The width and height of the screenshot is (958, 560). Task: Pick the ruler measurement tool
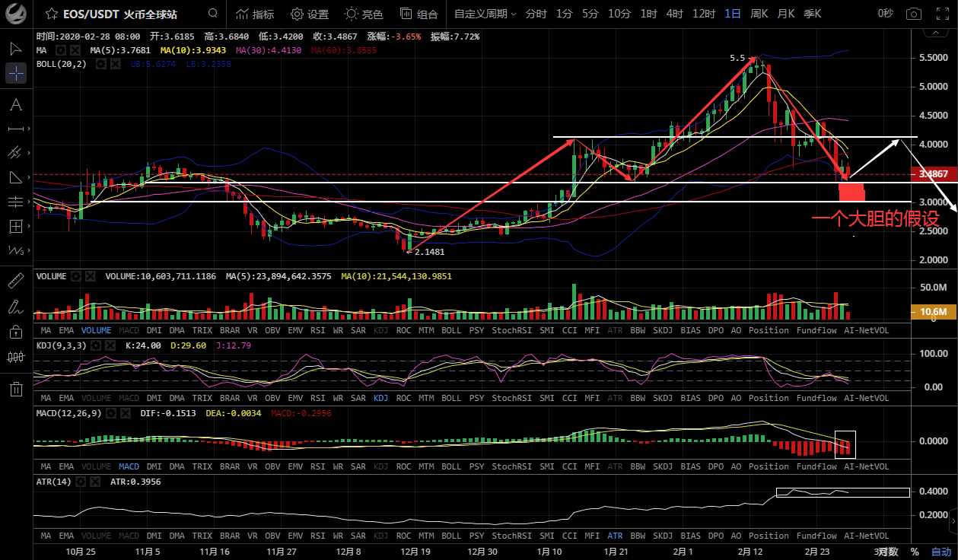pyautogui.click(x=16, y=281)
